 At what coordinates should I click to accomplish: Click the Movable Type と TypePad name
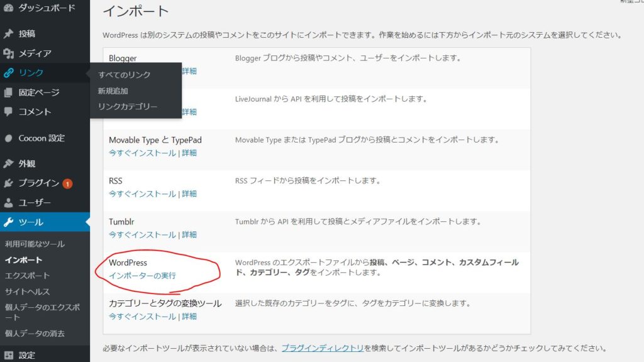[155, 140]
